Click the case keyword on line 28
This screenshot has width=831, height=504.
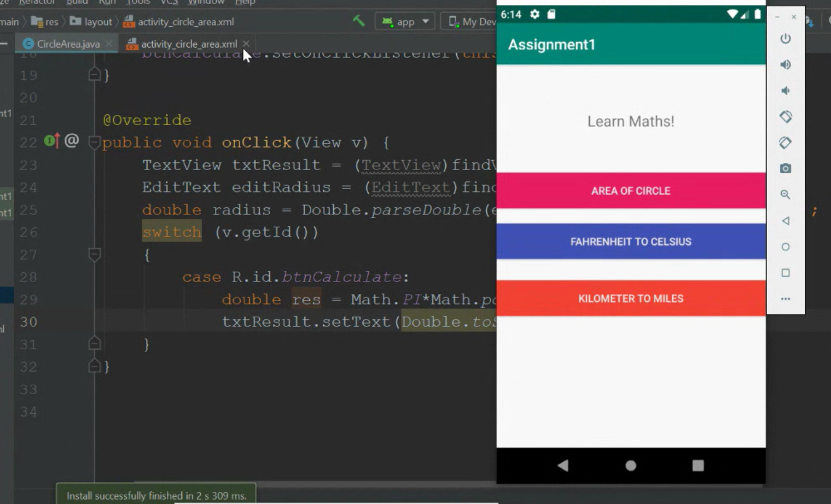pyautogui.click(x=202, y=277)
